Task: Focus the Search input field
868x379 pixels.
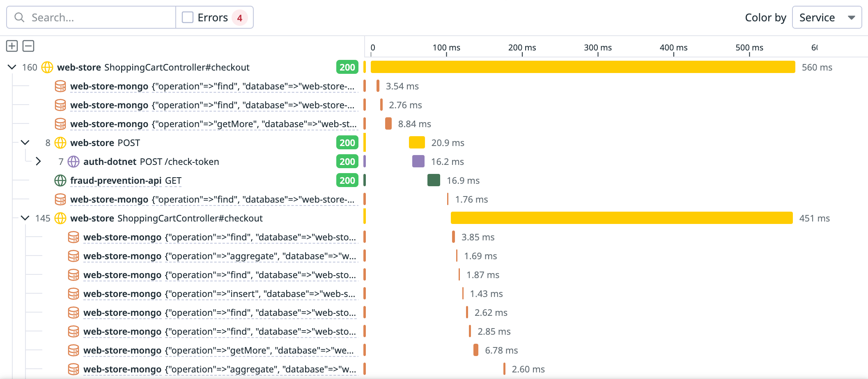Action: 91,17
